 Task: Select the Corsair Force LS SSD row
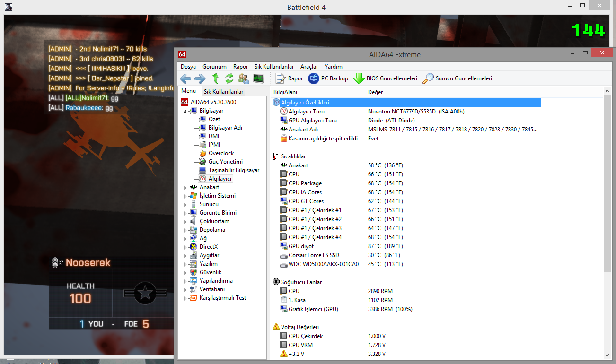(407, 255)
